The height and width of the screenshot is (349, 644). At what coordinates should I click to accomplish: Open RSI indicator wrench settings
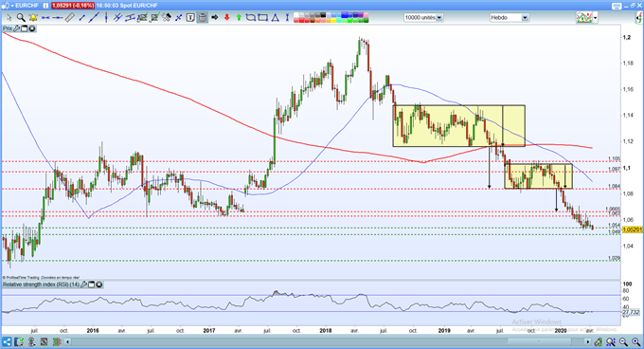coord(83,285)
